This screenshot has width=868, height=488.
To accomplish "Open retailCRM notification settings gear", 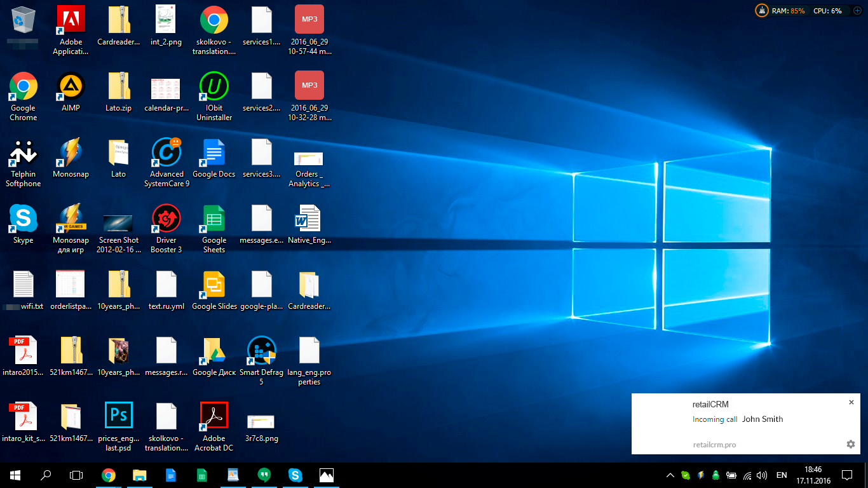I will [851, 444].
